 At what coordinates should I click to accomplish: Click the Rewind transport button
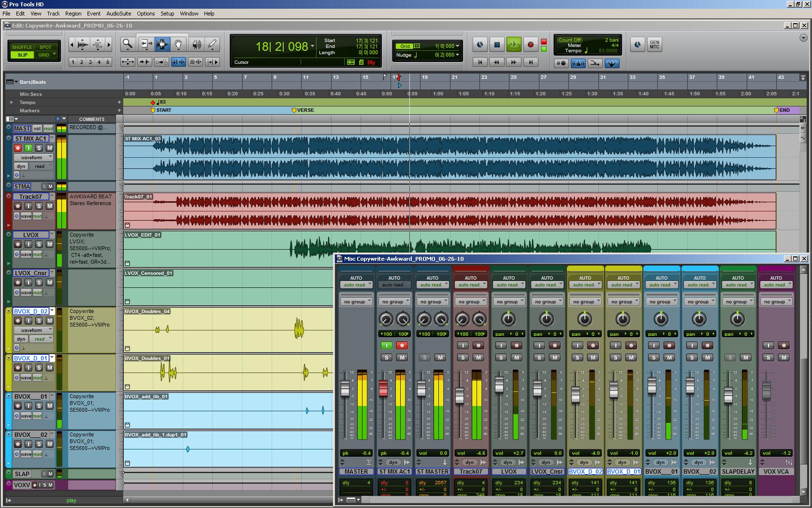[x=497, y=62]
